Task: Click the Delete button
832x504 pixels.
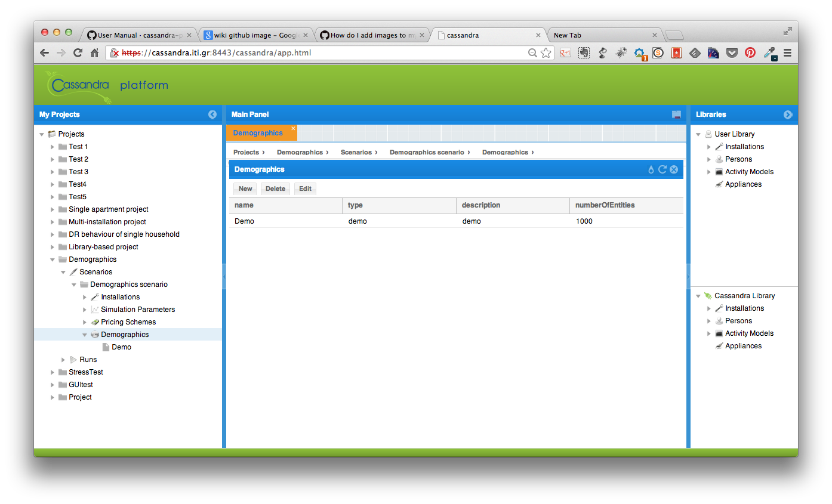Action: (x=275, y=188)
